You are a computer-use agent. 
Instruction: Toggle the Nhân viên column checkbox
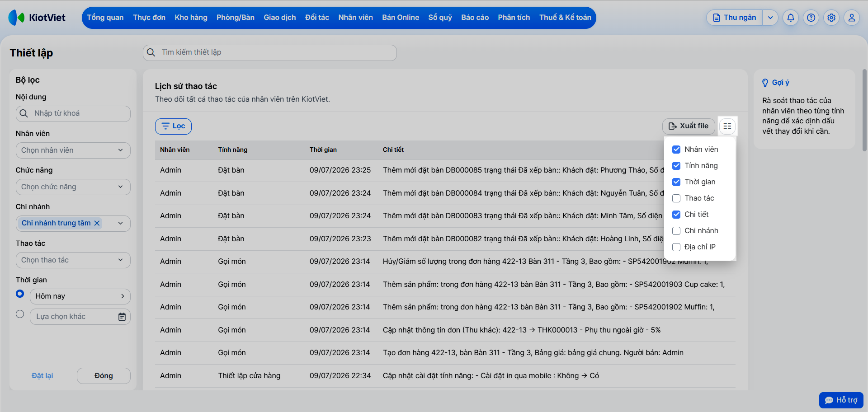point(676,150)
